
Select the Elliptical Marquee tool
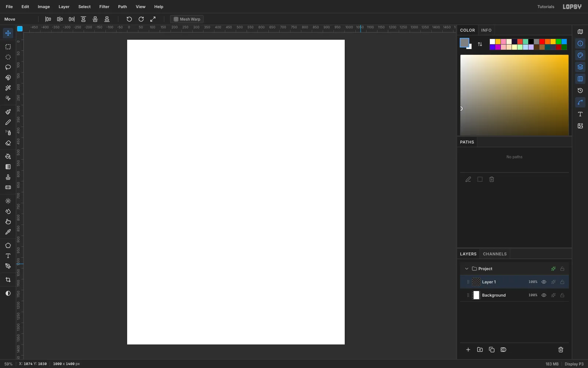coord(8,57)
